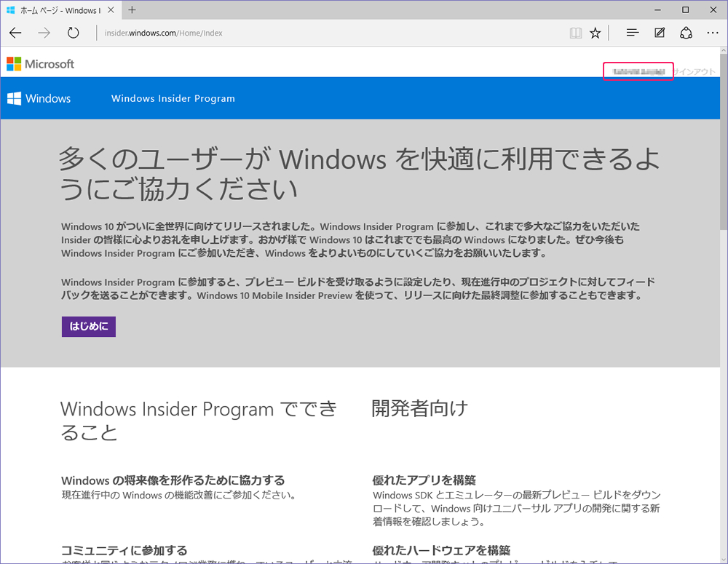Click heading 優れたハードウェアを構築
Viewport: 728px width, 564px height.
[x=442, y=550]
